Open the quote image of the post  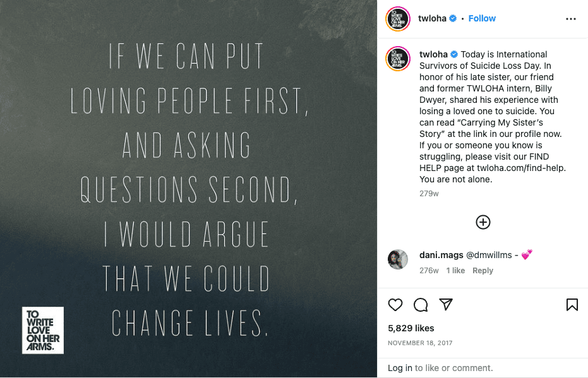point(189,189)
